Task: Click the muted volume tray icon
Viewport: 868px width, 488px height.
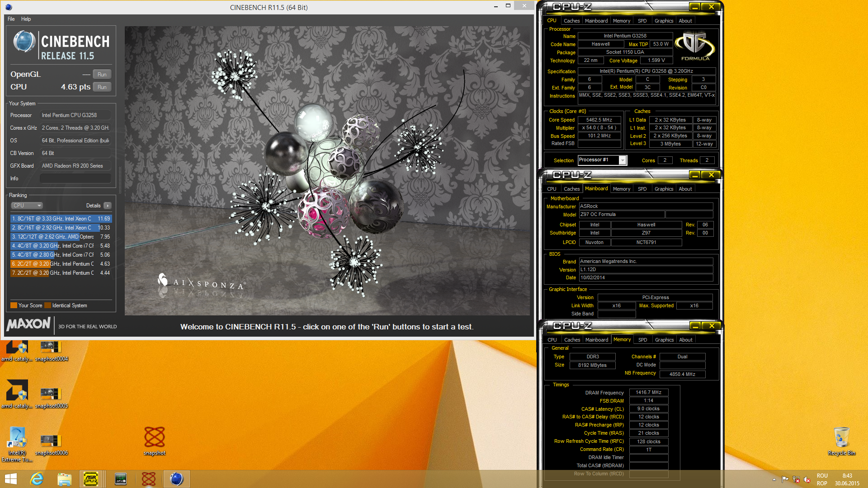Action: (807, 479)
